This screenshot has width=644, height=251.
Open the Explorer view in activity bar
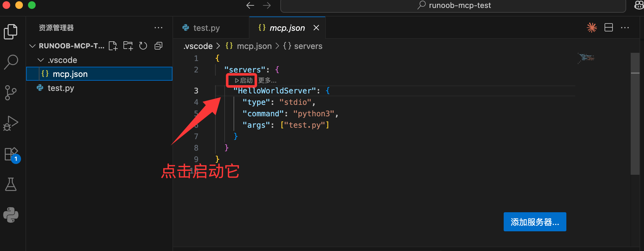pos(11,32)
